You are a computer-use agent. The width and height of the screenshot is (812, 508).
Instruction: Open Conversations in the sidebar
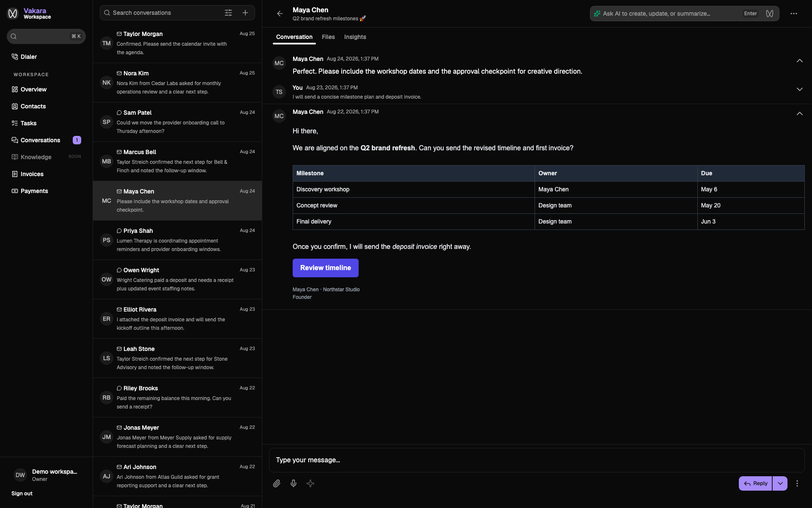tap(46, 140)
